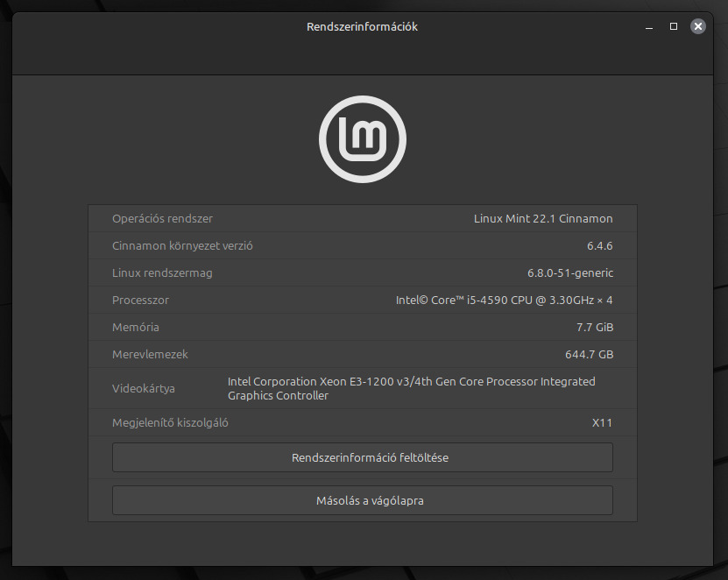The image size is (728, 580).
Task: Select the Memória label
Action: (x=136, y=328)
